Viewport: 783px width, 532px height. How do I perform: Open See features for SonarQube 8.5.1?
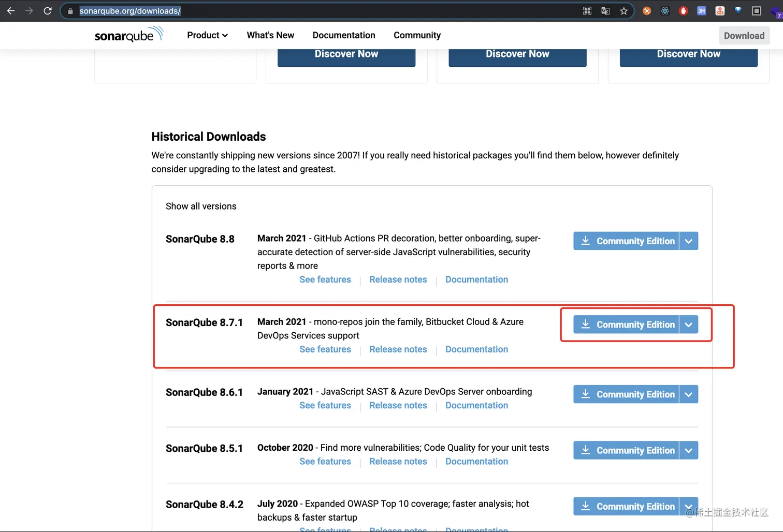(x=325, y=461)
